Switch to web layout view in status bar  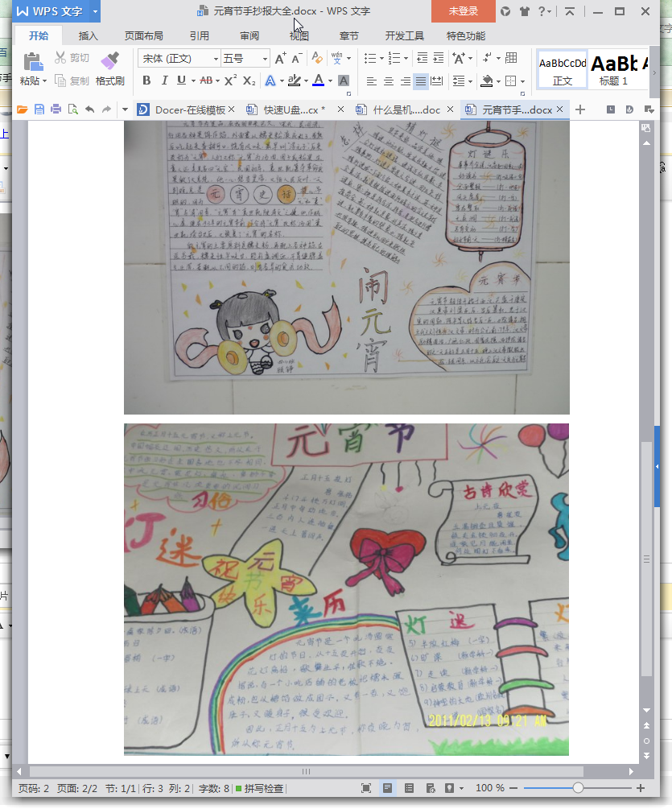[431, 788]
